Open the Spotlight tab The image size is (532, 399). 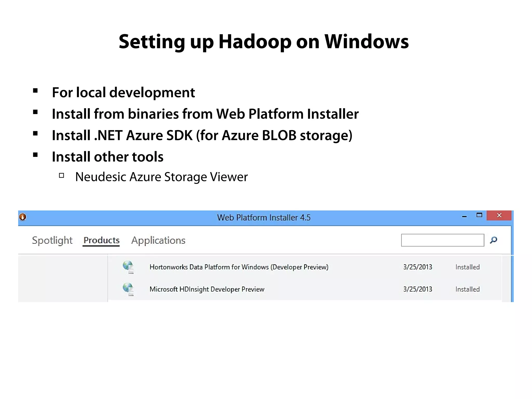tap(52, 240)
